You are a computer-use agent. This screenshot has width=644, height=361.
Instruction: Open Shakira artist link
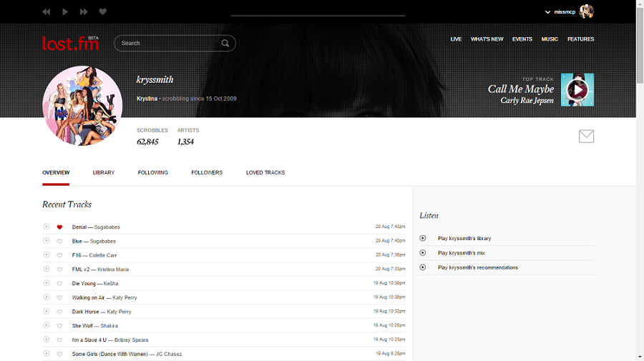pos(109,326)
